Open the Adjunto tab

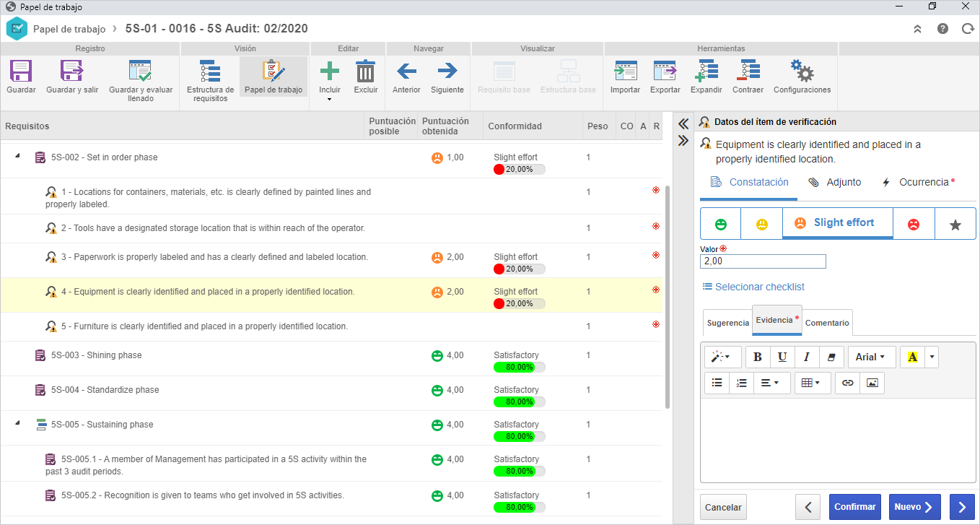click(x=835, y=182)
